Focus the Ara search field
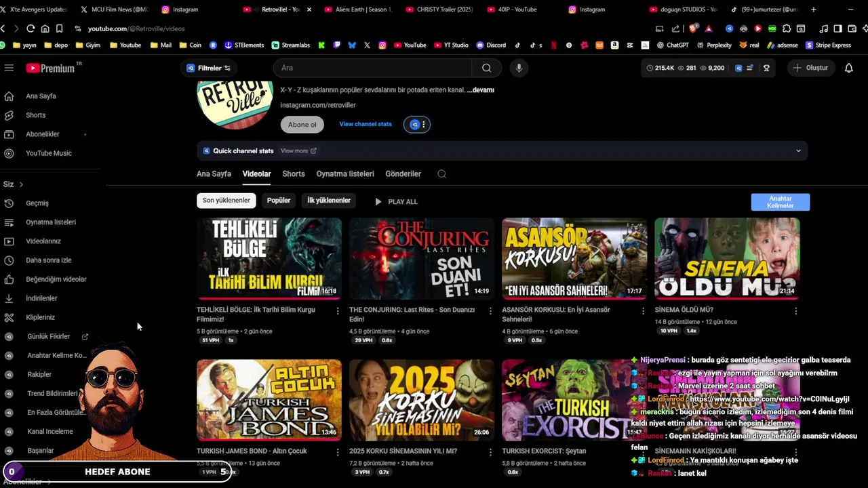The image size is (868, 488). [372, 68]
